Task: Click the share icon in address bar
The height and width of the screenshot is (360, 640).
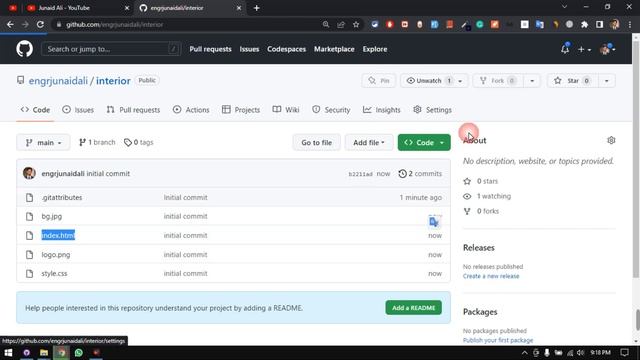Action: pyautogui.click(x=341, y=24)
